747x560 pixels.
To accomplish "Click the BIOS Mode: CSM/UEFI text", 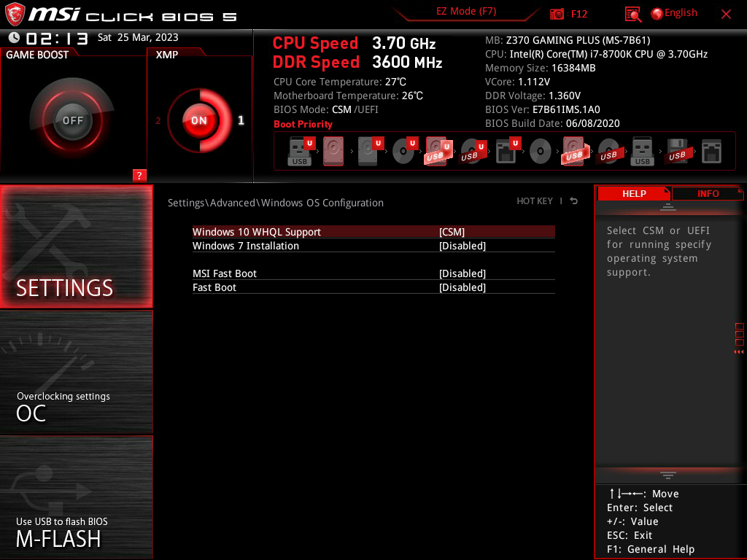I will 326,109.
